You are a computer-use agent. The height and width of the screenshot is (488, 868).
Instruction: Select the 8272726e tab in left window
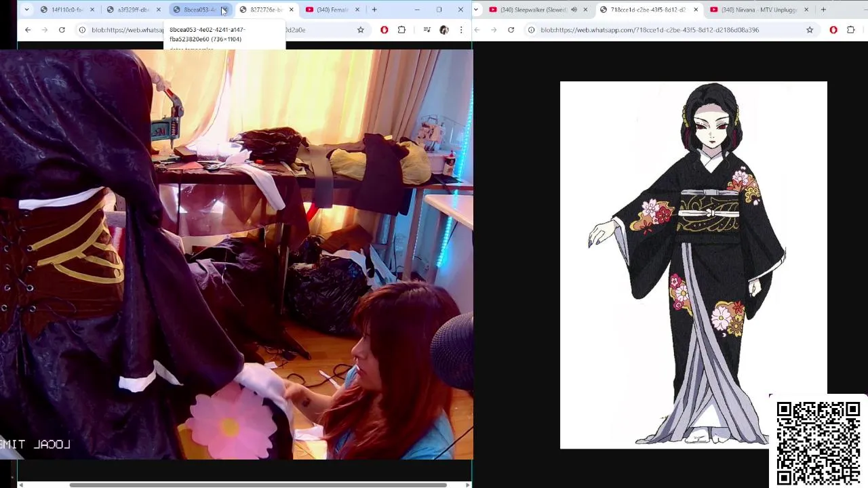(x=266, y=9)
